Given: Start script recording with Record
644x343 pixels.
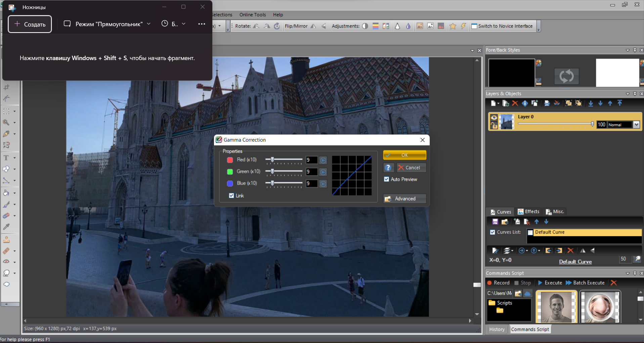Looking at the screenshot, I should click(499, 283).
